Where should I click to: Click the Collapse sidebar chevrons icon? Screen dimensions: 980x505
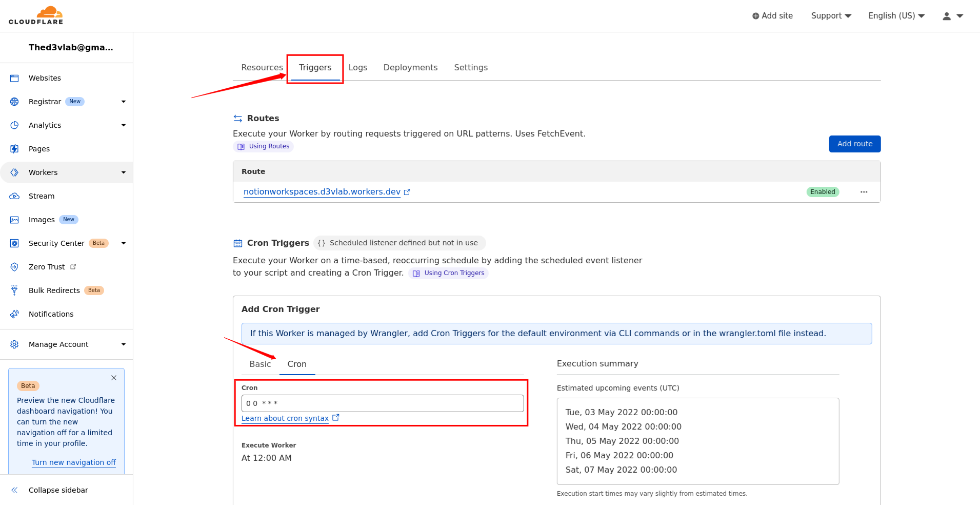tap(14, 490)
